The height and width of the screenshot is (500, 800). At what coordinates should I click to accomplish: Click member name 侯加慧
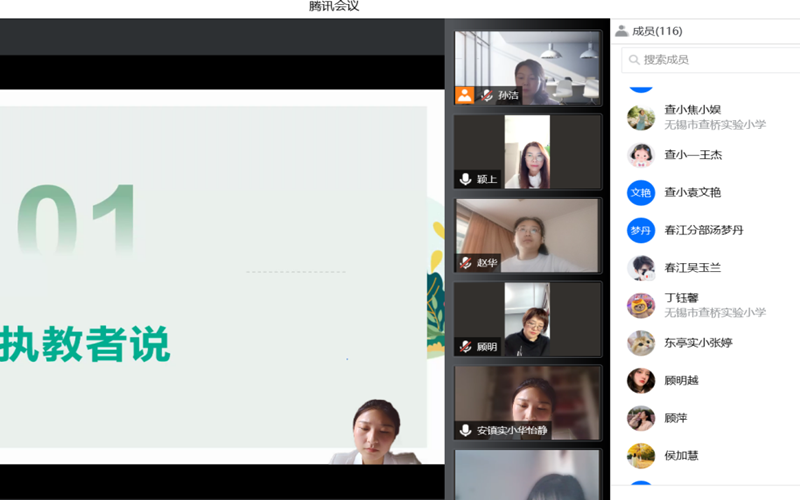(681, 455)
